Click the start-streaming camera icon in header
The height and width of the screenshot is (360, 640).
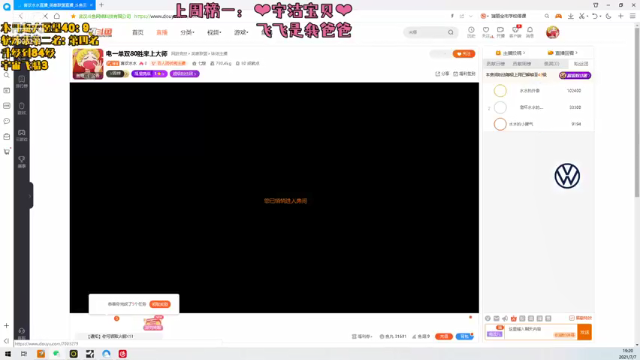500,31
